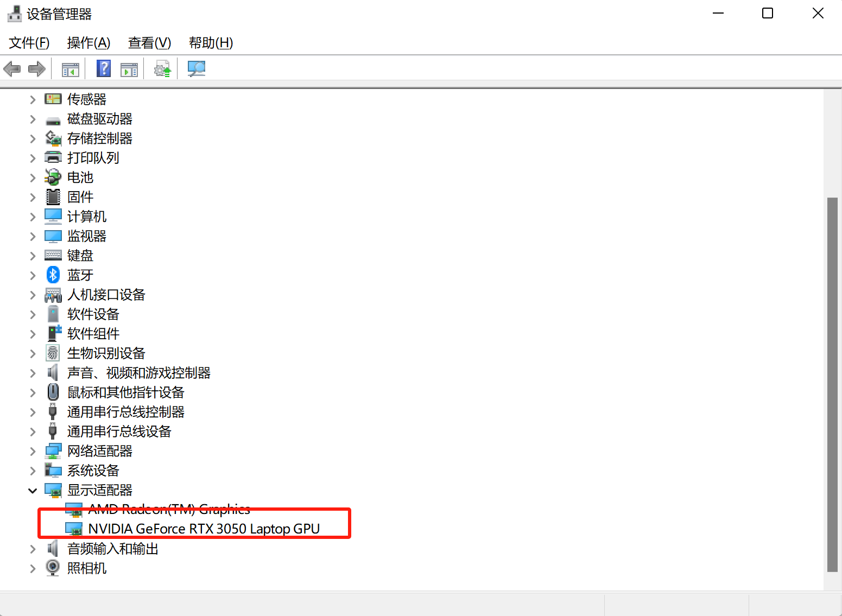
Task: Open the 帮助(H) menu
Action: [x=211, y=42]
